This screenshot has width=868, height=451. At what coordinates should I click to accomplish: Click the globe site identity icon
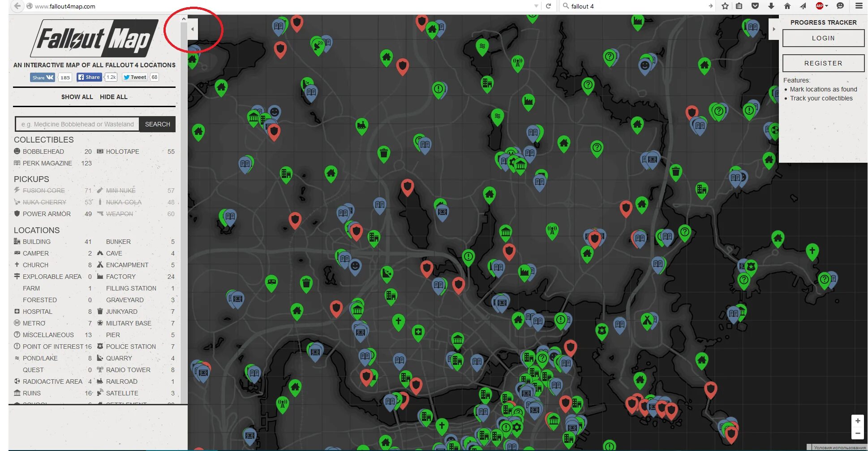(30, 6)
